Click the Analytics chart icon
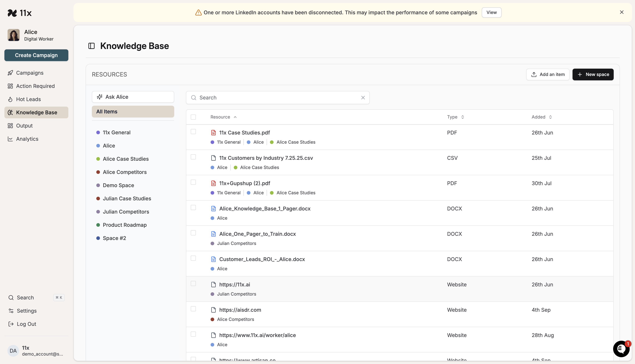Image resolution: width=635 pixels, height=364 pixels. point(10,139)
